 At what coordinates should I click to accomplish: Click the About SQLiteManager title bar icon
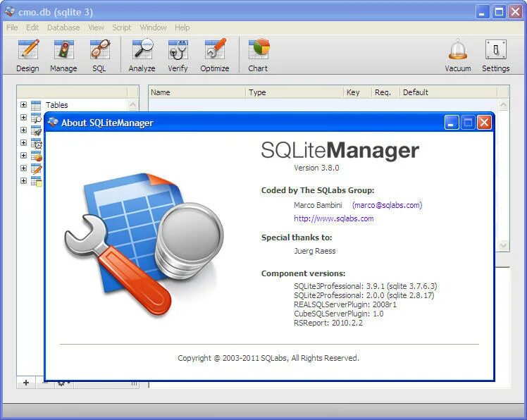pyautogui.click(x=52, y=123)
